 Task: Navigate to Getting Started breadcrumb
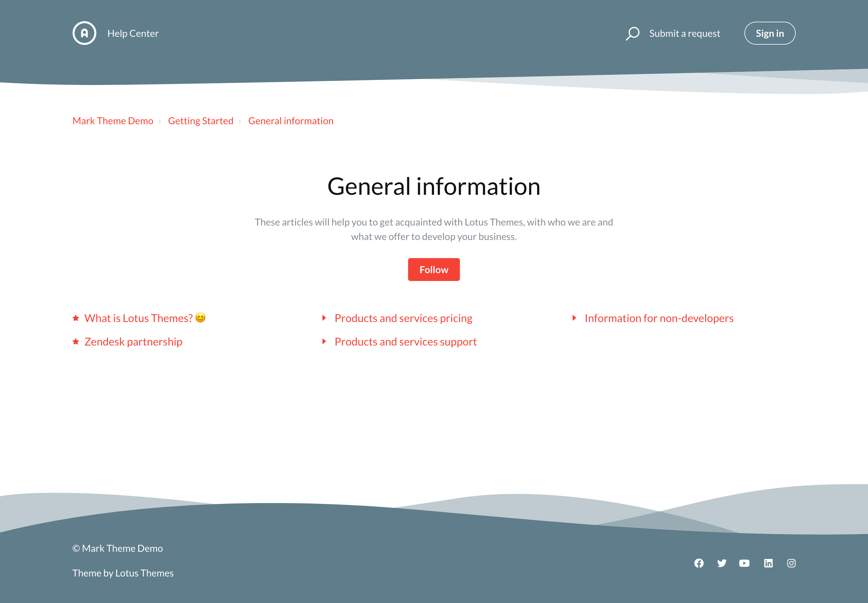pos(200,121)
